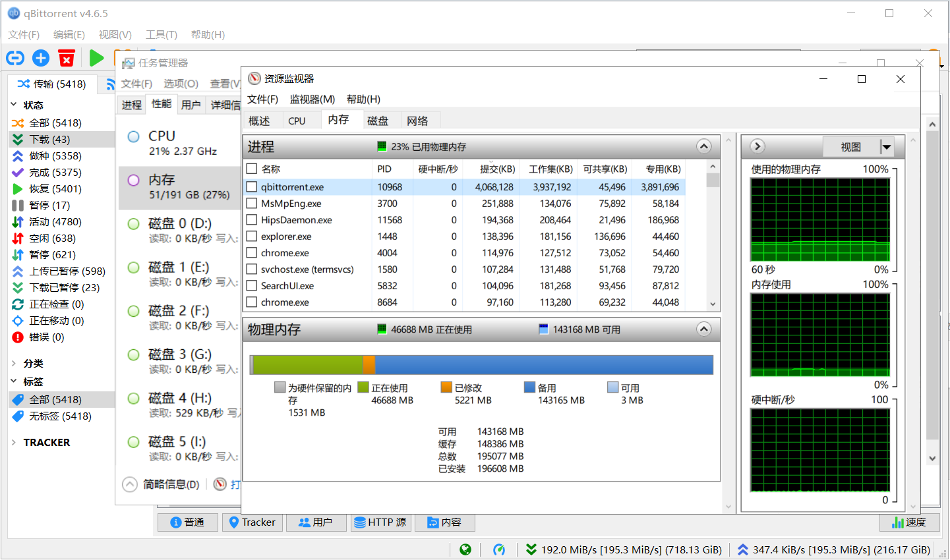
Task: Click the orange 已修改 legend swatch
Action: 446,387
